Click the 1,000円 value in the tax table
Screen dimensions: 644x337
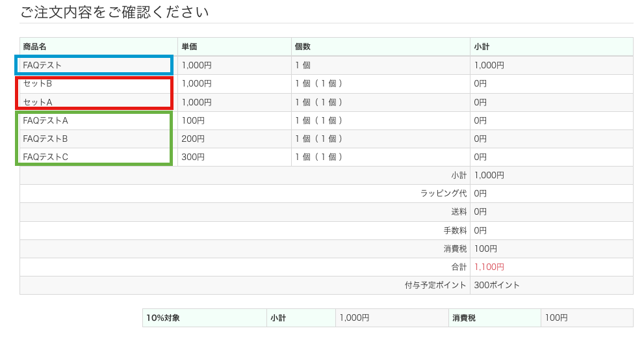(x=354, y=317)
